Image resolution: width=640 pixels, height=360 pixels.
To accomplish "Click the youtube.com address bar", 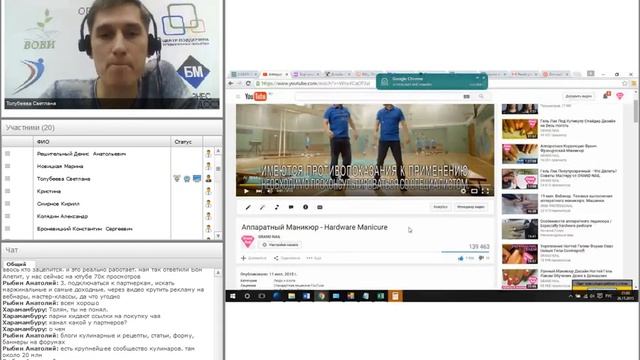I will point(314,83).
